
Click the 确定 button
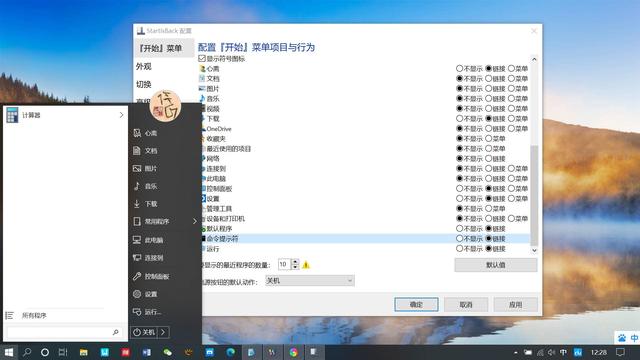click(x=416, y=304)
